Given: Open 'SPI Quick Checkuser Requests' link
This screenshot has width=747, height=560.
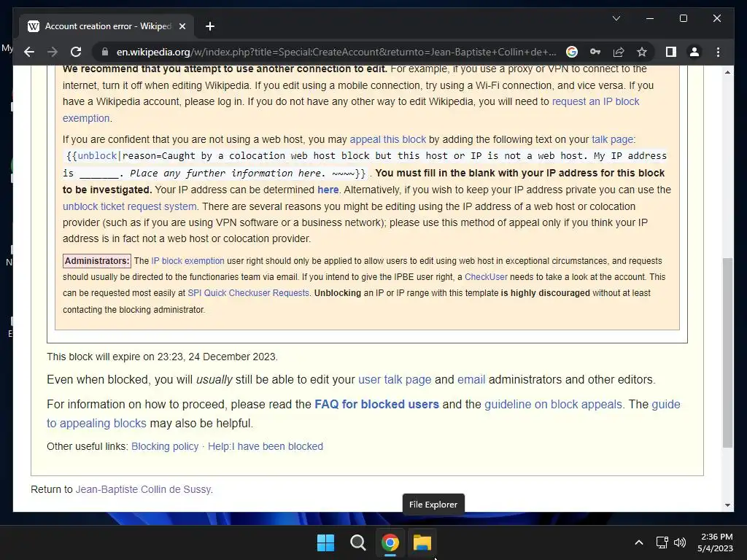Looking at the screenshot, I should point(248,293).
